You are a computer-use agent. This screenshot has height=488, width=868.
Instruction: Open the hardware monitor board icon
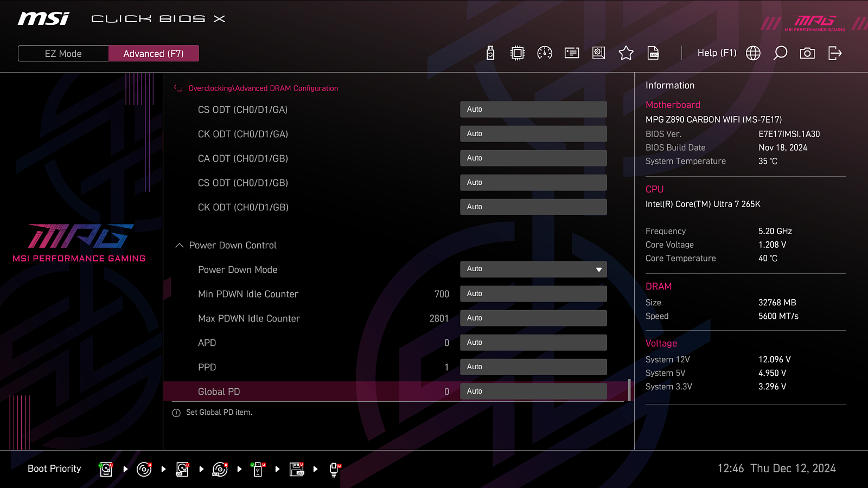click(599, 53)
